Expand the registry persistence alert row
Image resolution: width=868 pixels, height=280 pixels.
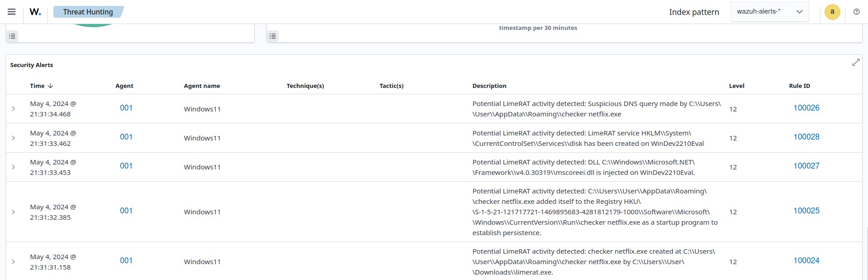pyautogui.click(x=14, y=212)
